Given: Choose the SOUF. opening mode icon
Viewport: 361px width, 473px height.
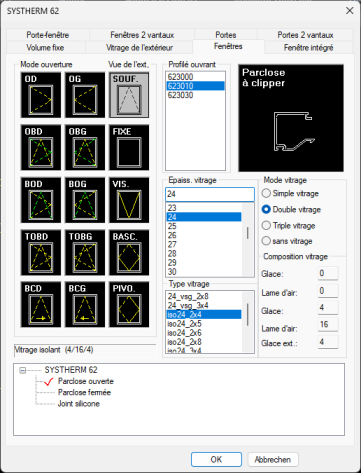Looking at the screenshot, I should coord(129,95).
